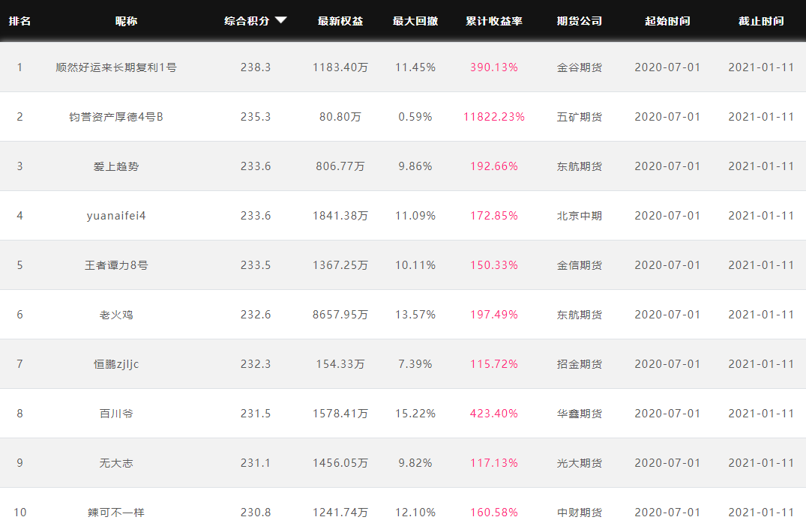Select drawdown value 11.45%
Image resolution: width=806 pixels, height=532 pixels.
point(415,67)
